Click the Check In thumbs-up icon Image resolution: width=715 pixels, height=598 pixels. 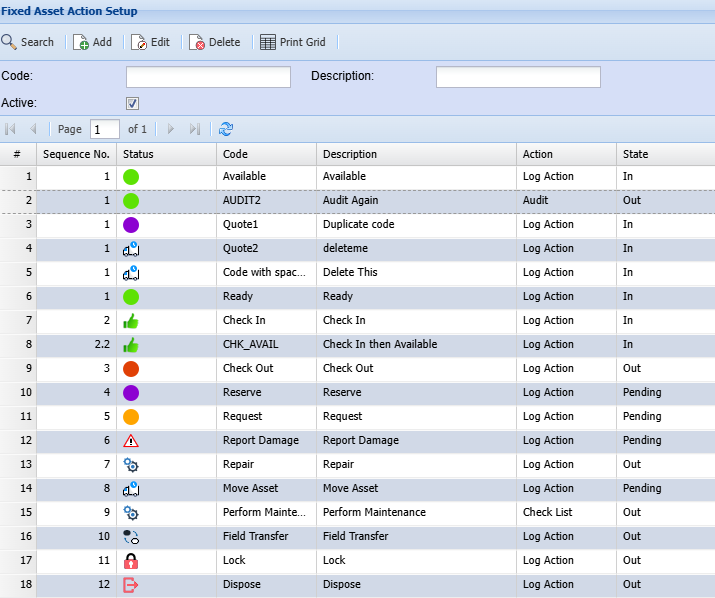coord(131,321)
